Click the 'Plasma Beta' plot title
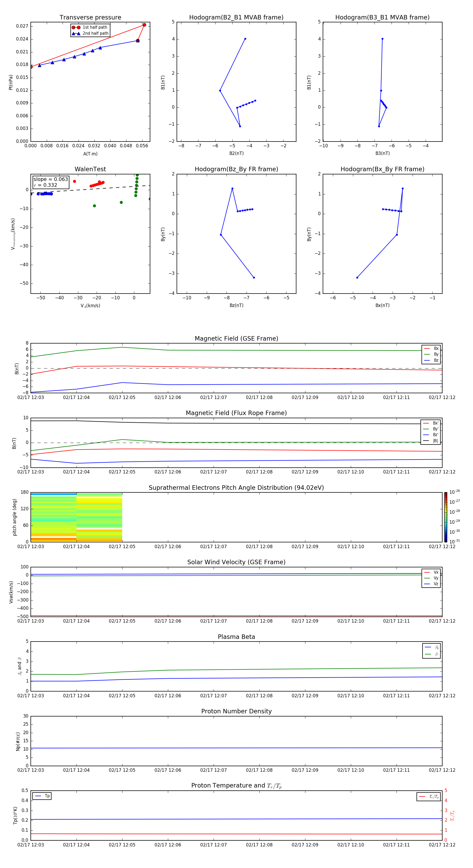The height and width of the screenshot is (868, 473). 236,637
